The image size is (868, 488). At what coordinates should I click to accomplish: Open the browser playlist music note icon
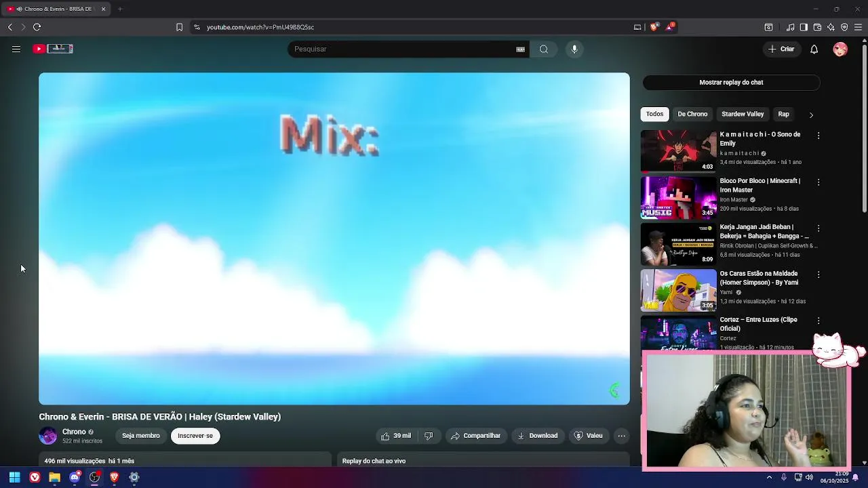(x=790, y=27)
